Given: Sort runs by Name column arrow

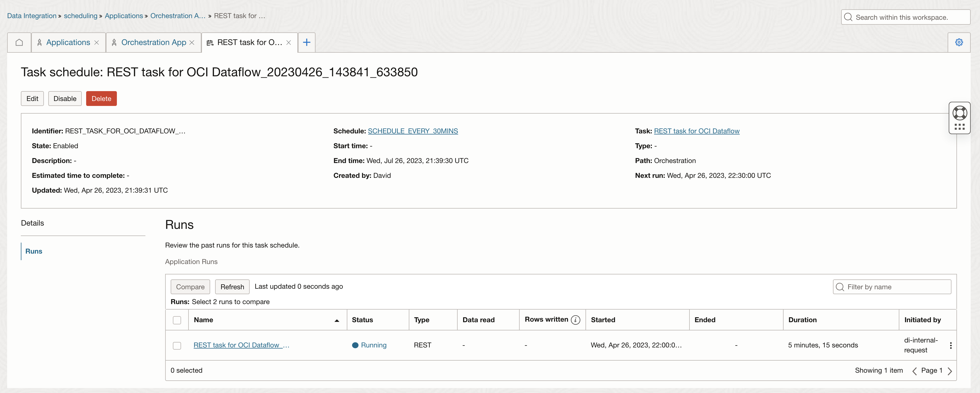Looking at the screenshot, I should 337,321.
